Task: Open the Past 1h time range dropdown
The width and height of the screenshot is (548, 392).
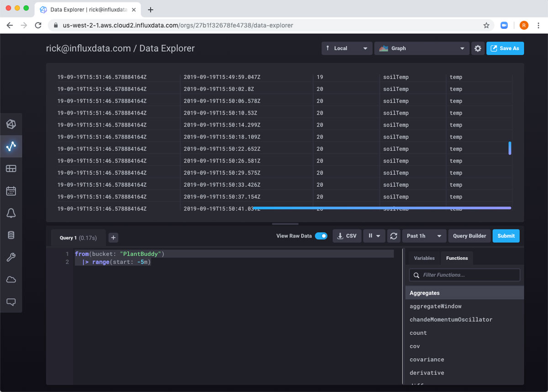Action: pyautogui.click(x=424, y=236)
